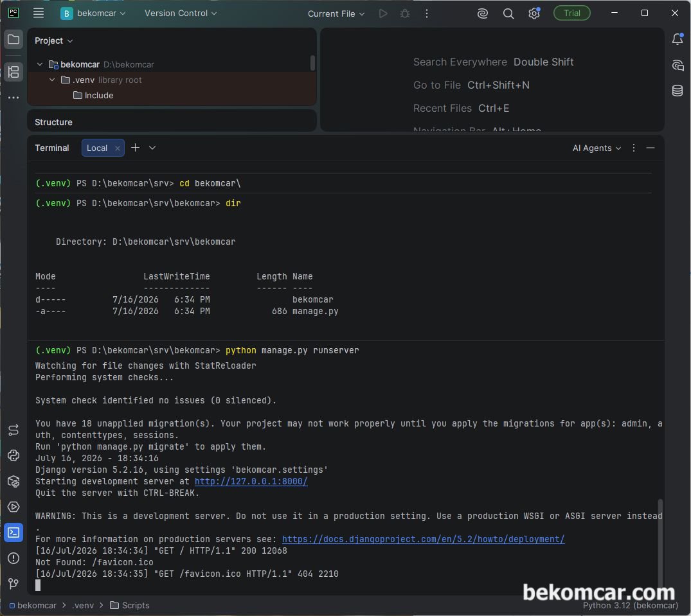
Task: Hide the Terminal panel
Action: click(x=651, y=148)
